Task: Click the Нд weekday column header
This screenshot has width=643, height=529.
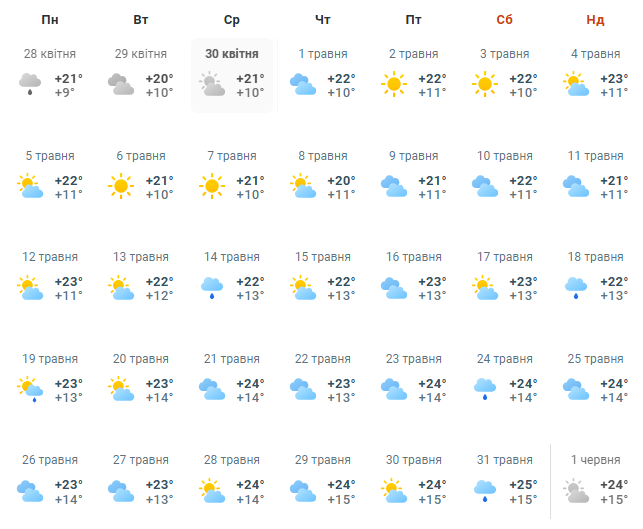Action: coord(595,19)
